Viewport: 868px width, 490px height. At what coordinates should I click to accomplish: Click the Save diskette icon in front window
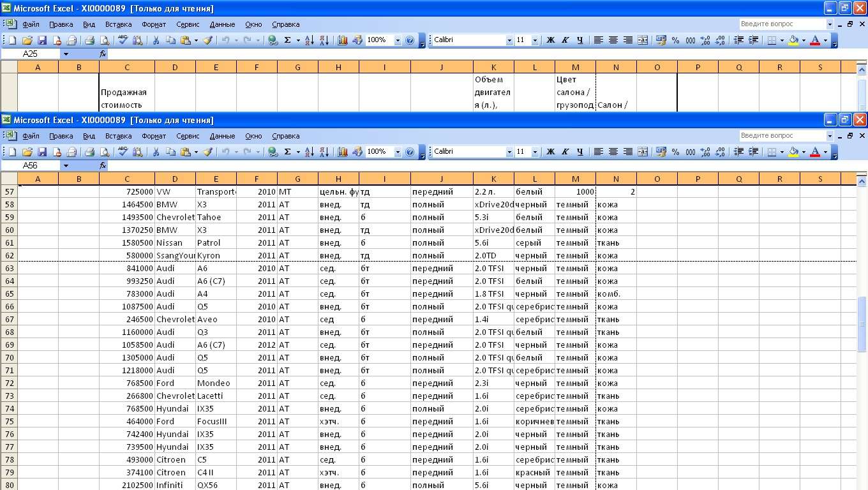[x=42, y=152]
